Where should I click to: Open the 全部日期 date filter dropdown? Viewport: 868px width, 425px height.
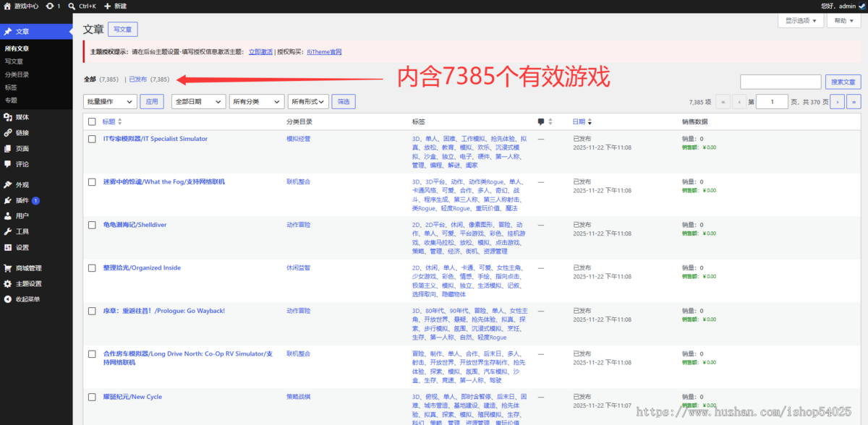(x=199, y=102)
